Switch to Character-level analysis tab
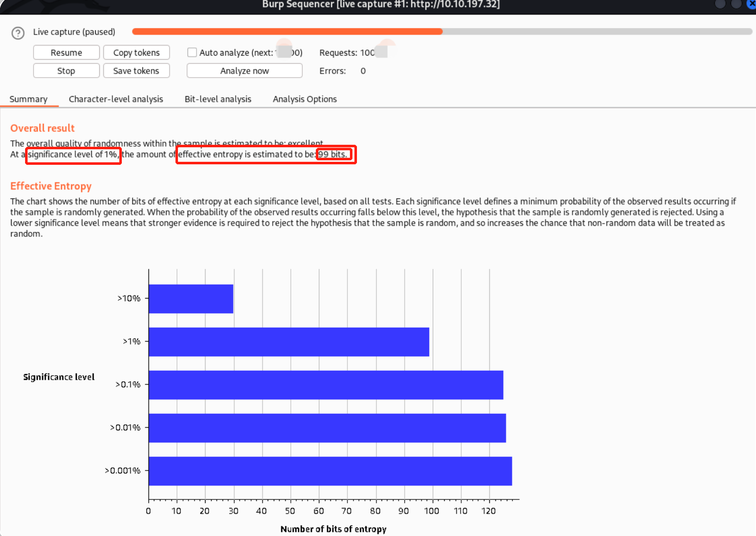The width and height of the screenshot is (756, 536). [x=116, y=99]
